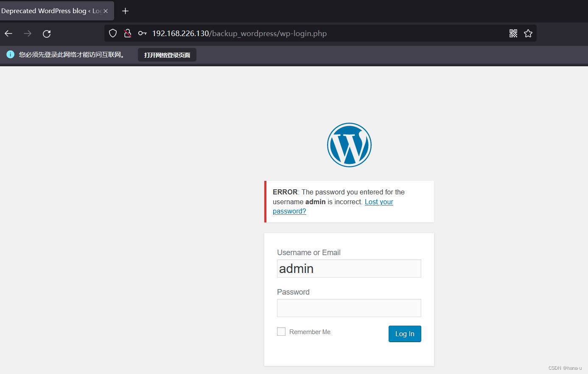Screen dimensions: 588x374
Task: Click the Remember Me label text
Action: [310, 332]
